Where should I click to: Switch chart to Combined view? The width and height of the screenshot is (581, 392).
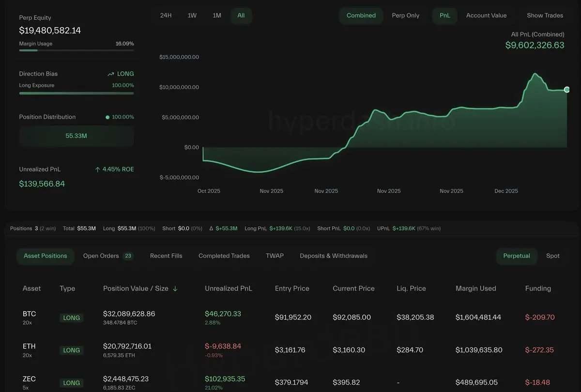coord(361,15)
